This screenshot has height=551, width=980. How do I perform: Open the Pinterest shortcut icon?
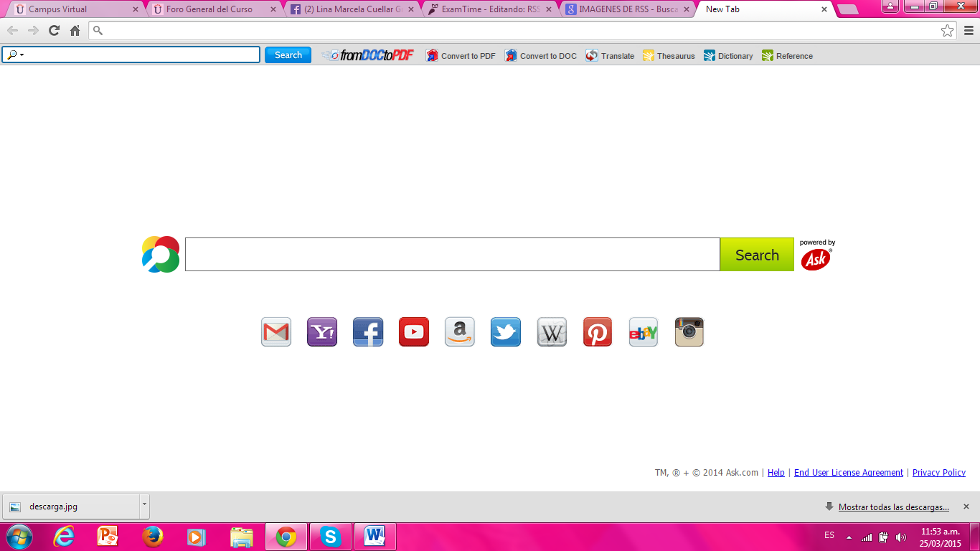pyautogui.click(x=598, y=332)
